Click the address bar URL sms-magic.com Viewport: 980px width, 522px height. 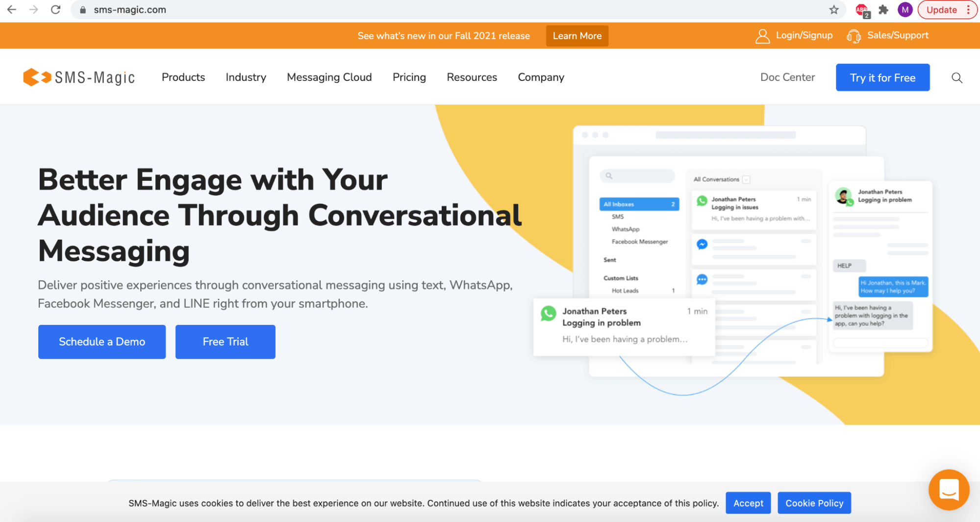(x=130, y=10)
